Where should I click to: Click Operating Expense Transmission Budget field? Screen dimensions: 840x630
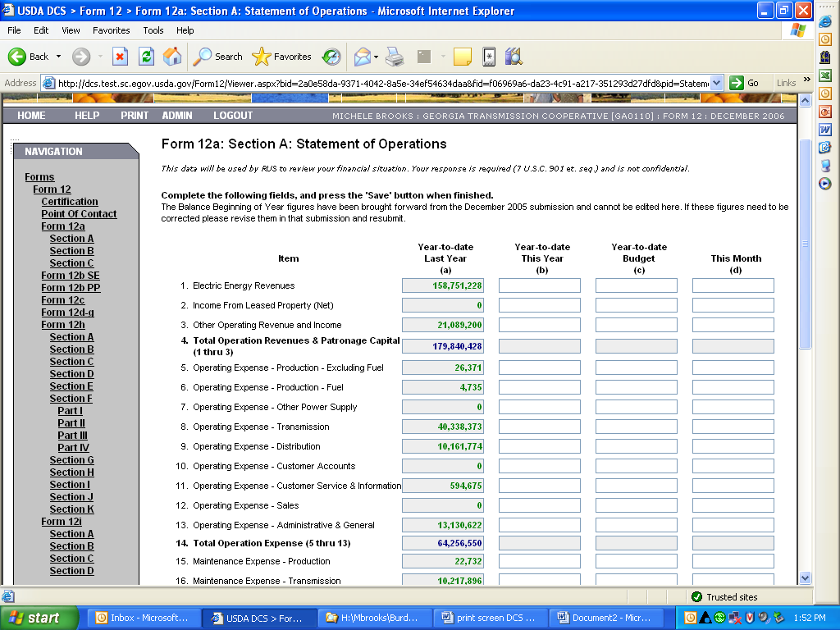click(x=636, y=427)
